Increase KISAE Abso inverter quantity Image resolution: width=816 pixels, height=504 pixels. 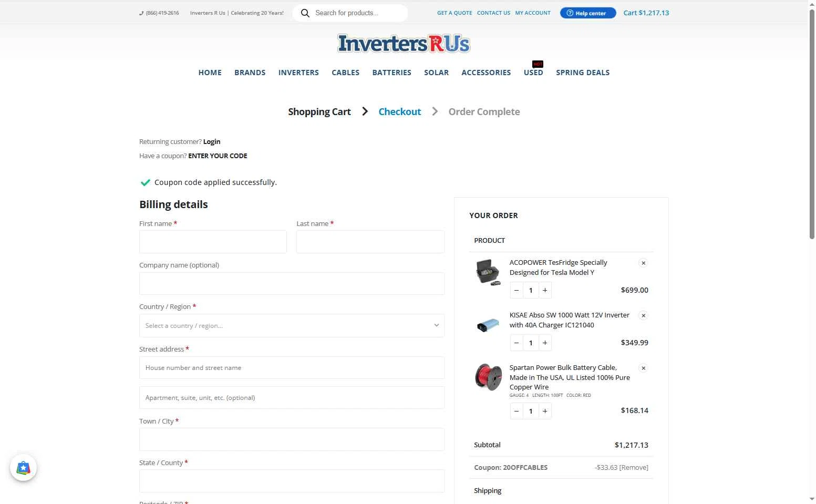(545, 343)
